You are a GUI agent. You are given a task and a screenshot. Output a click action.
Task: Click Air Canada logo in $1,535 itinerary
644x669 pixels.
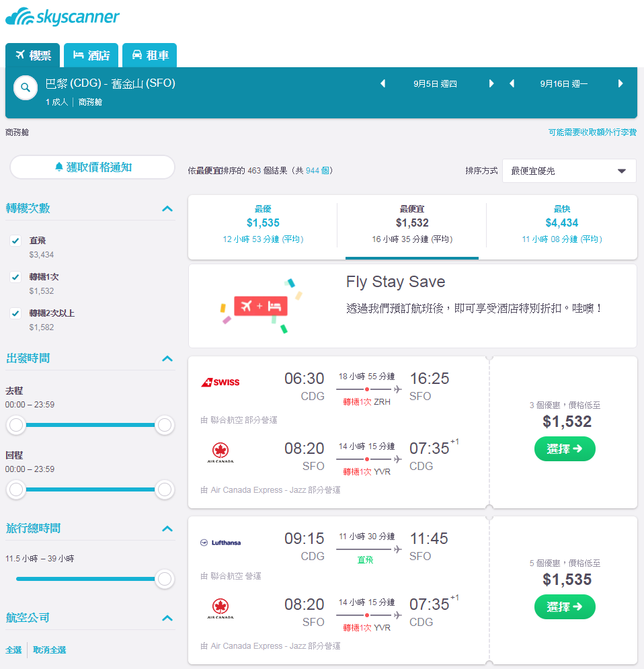pos(220,608)
